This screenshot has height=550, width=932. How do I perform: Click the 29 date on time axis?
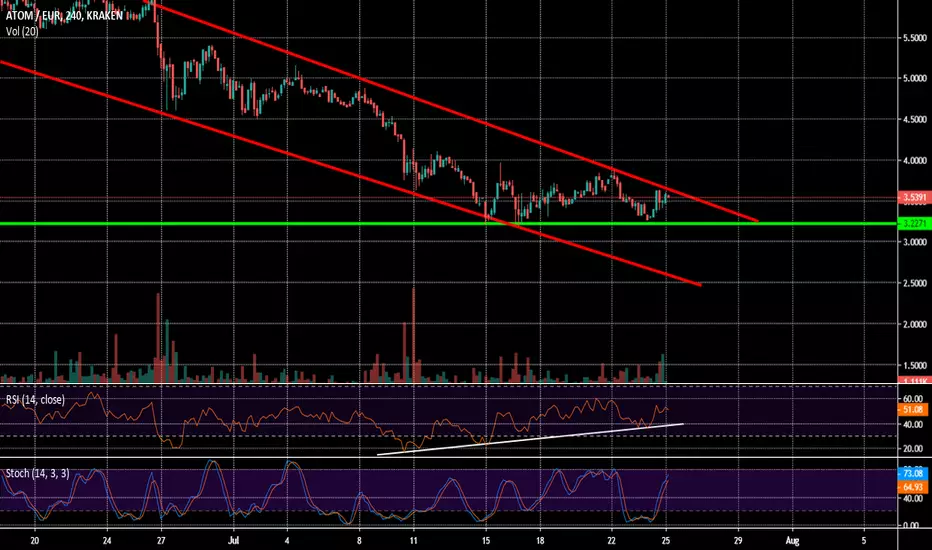coord(738,540)
